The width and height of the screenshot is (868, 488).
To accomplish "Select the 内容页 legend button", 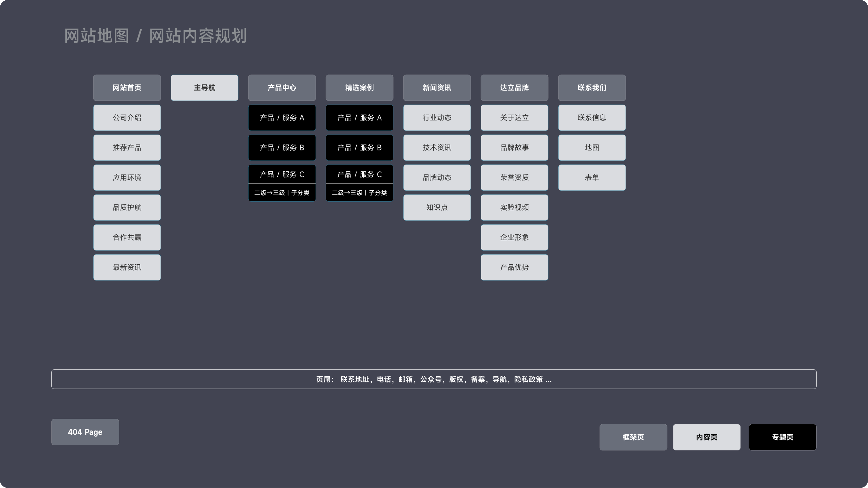I will pyautogui.click(x=706, y=437).
